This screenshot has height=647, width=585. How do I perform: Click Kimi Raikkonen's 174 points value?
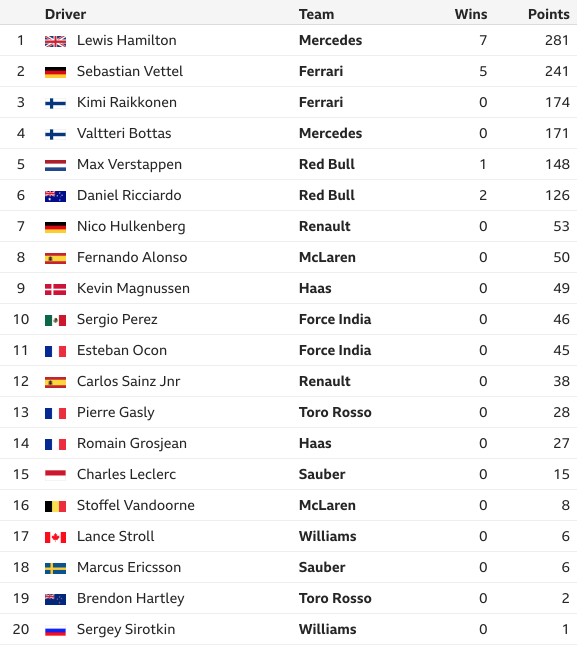(557, 102)
